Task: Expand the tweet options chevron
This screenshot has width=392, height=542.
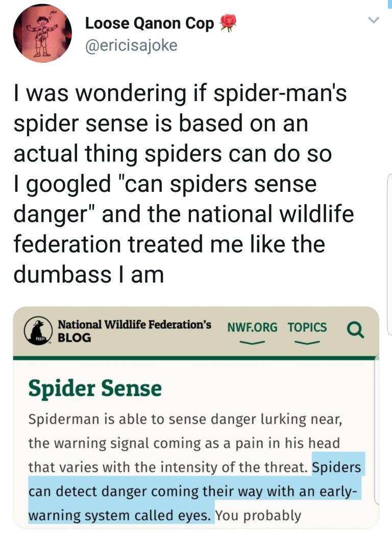Action: point(375,20)
